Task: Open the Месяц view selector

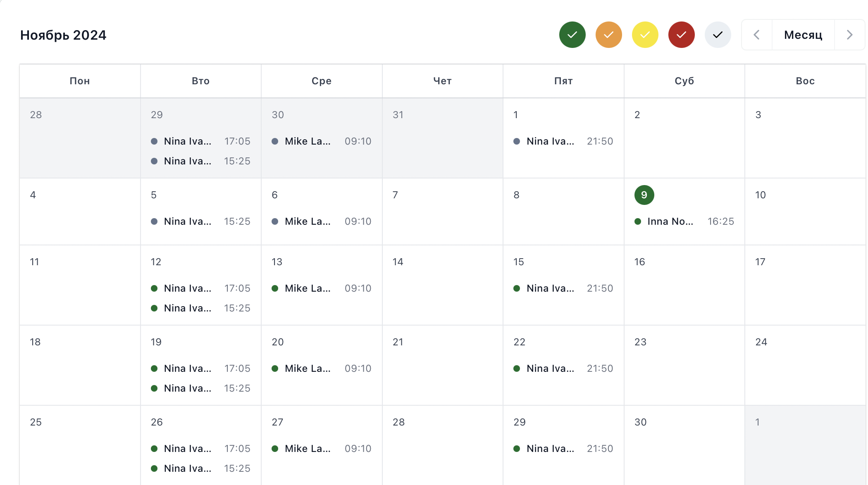Action: click(803, 35)
